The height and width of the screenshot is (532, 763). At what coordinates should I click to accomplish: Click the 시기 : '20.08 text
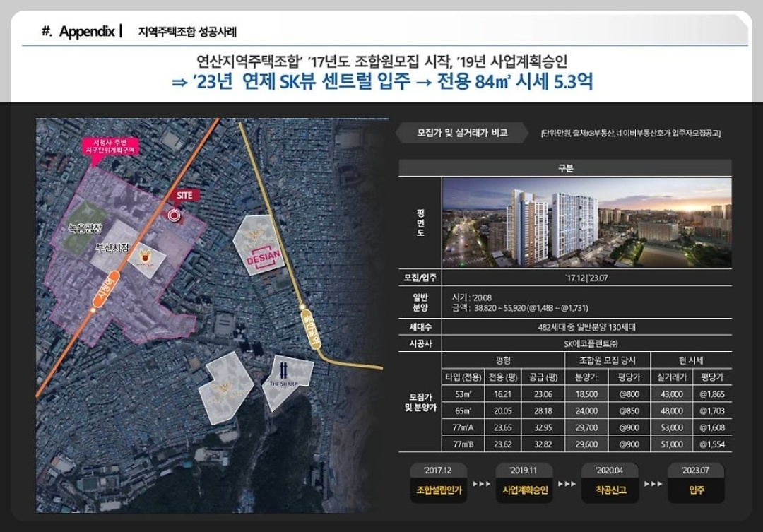pyautogui.click(x=471, y=297)
